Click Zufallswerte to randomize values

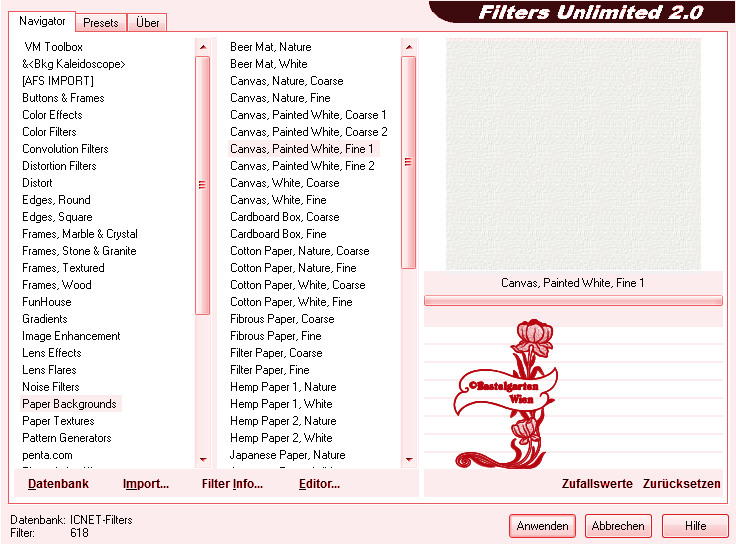coord(597,484)
